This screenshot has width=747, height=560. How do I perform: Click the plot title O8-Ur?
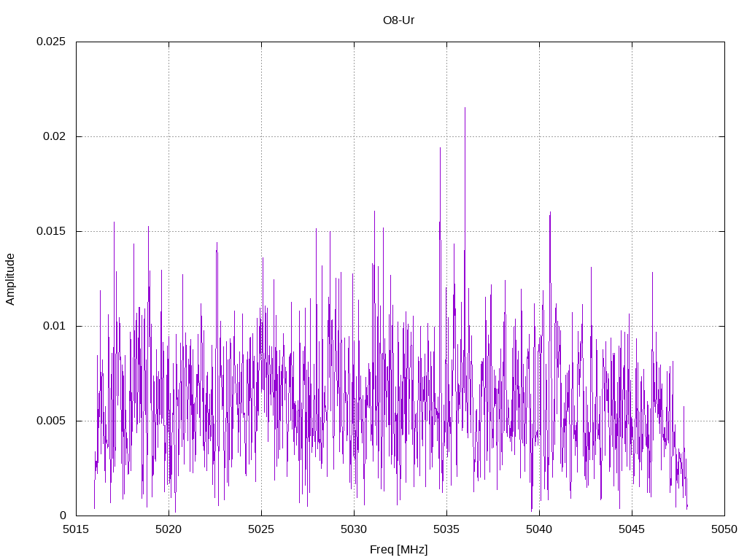click(398, 20)
